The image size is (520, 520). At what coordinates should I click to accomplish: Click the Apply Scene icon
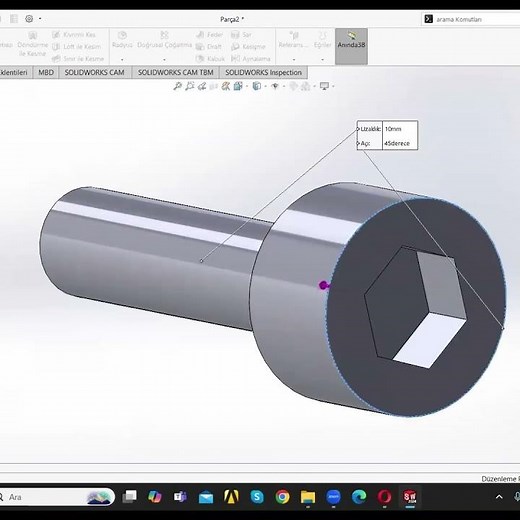click(x=306, y=86)
